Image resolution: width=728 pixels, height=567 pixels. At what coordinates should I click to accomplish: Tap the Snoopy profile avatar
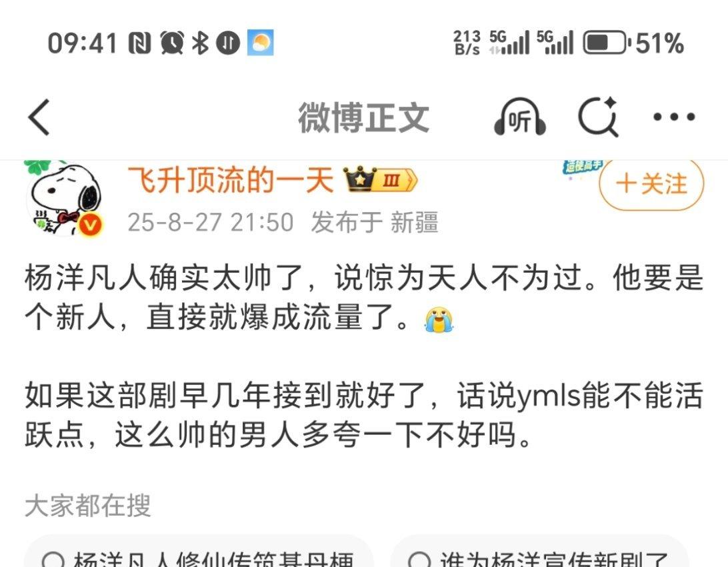pos(64,197)
